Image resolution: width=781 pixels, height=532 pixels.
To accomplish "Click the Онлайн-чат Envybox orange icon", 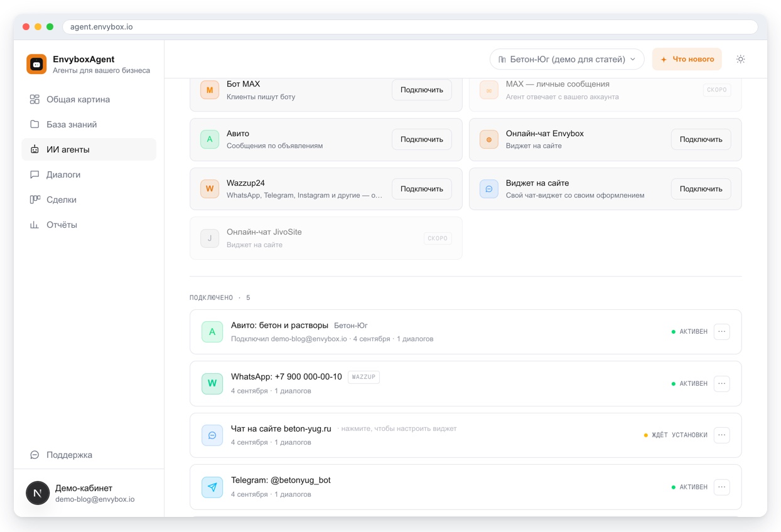I will (x=489, y=139).
